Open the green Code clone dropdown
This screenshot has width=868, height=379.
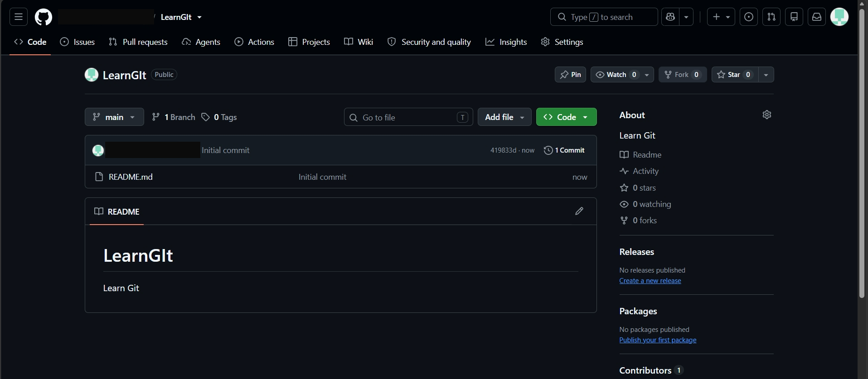click(x=567, y=117)
